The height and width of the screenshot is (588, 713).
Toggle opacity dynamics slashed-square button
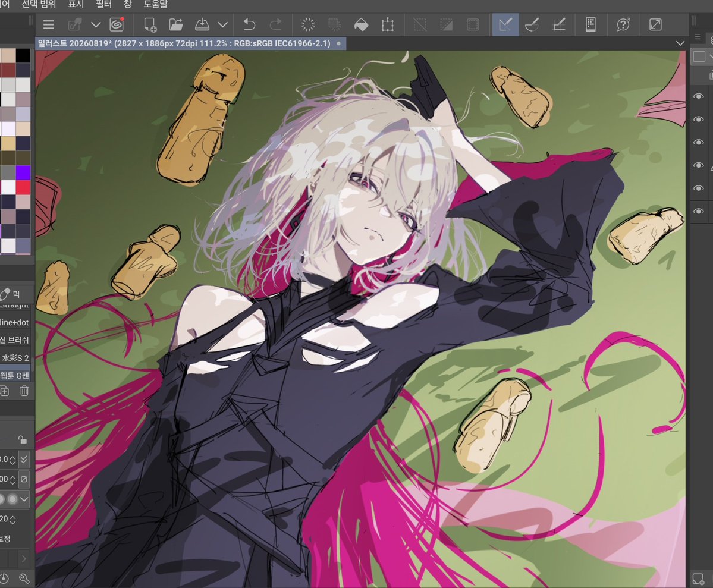point(24,479)
